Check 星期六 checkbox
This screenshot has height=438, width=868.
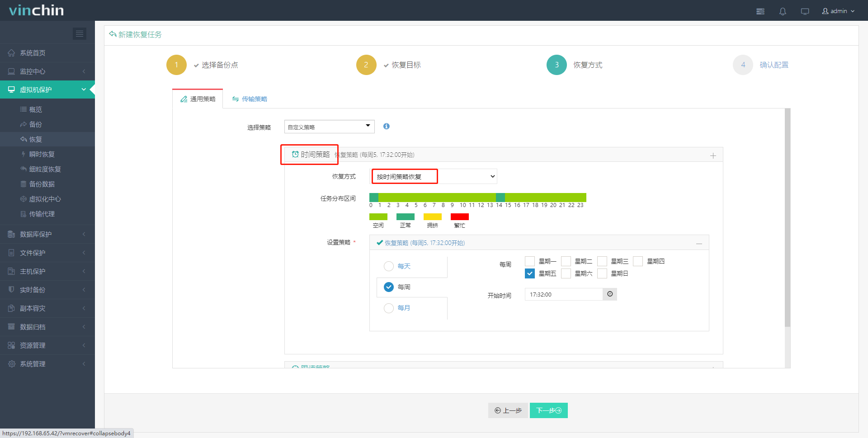coord(566,273)
